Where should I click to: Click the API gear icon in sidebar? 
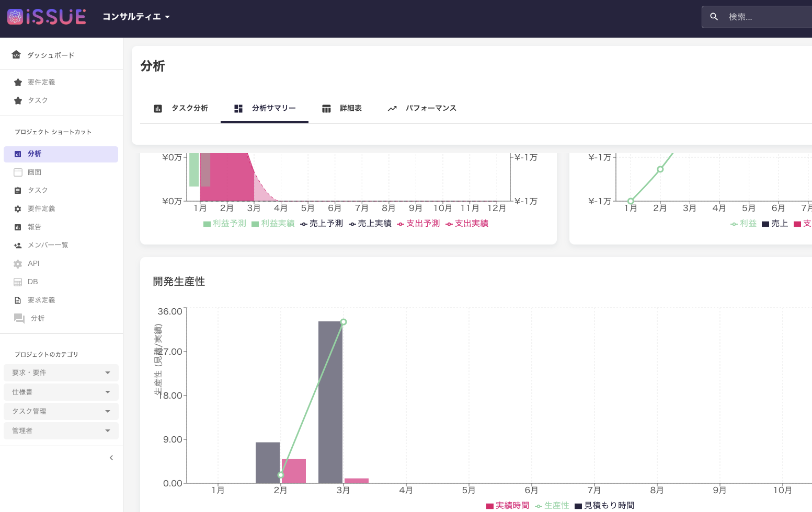[x=18, y=264]
